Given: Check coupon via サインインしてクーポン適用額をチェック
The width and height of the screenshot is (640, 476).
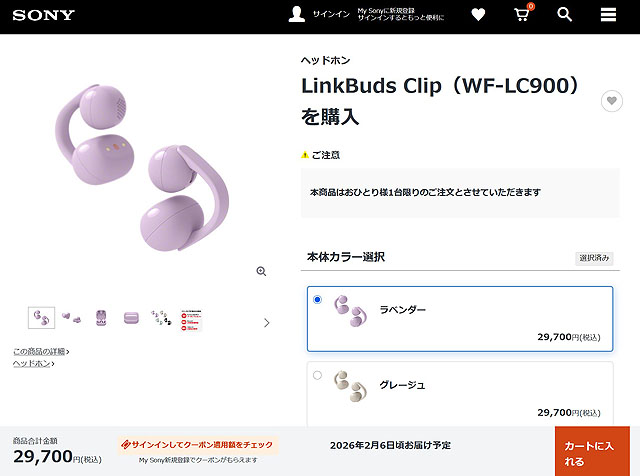Looking at the screenshot, I should (198, 445).
